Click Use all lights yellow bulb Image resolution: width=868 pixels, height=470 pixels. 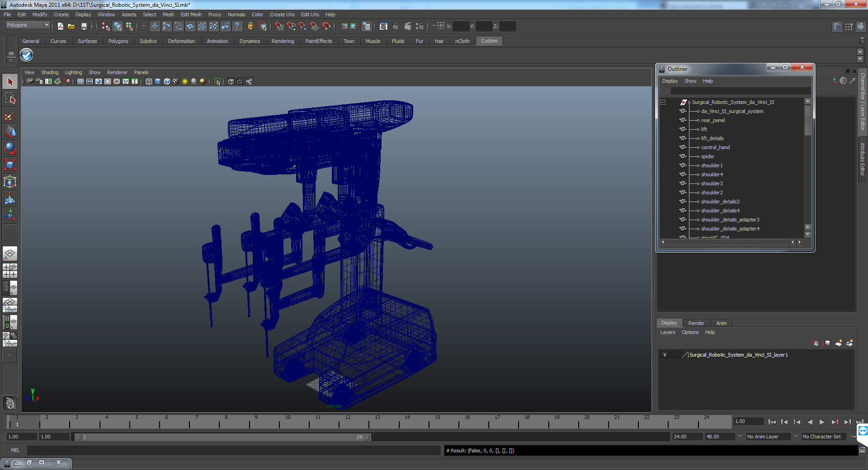[185, 81]
